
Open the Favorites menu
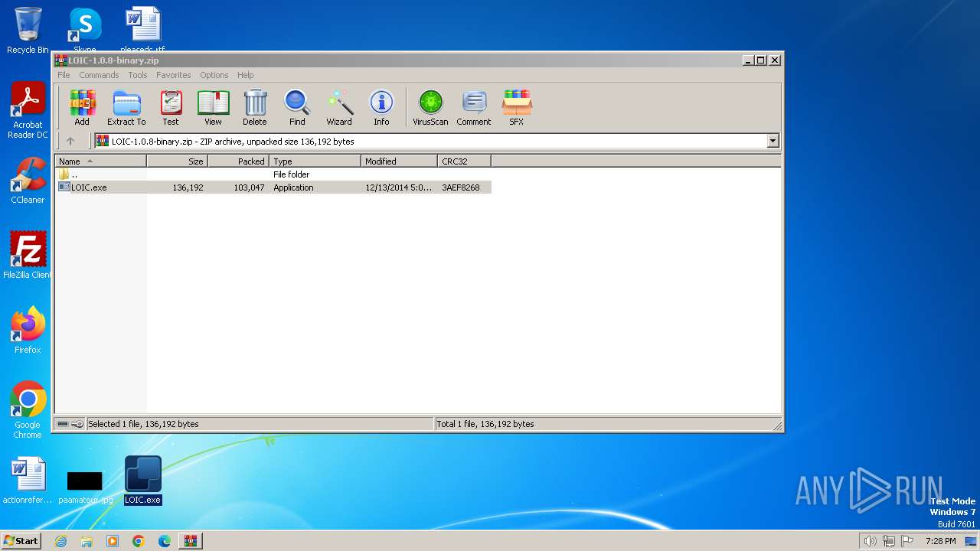click(x=174, y=75)
